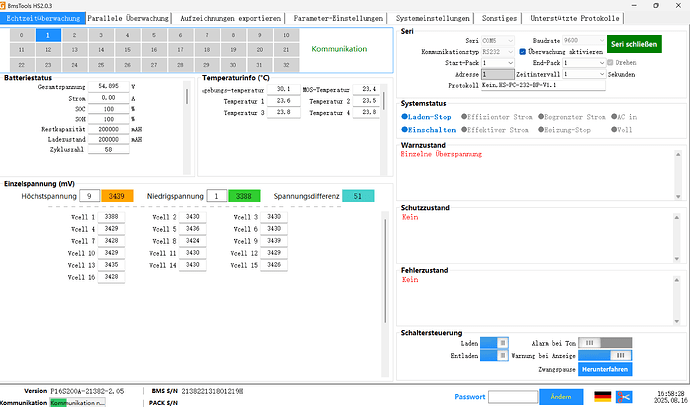Image resolution: width=690 pixels, height=407 pixels.
Task: Click the Vcell 16 voltage value
Action: [x=111, y=277]
